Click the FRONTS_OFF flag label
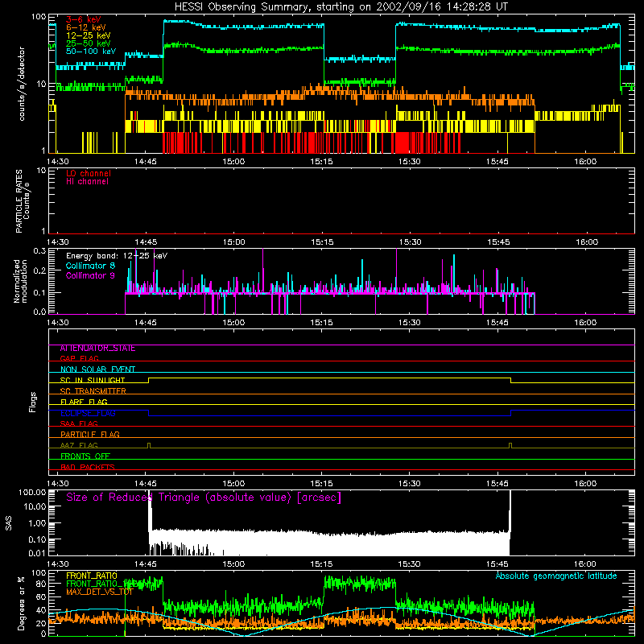644x644 pixels. (x=85, y=456)
